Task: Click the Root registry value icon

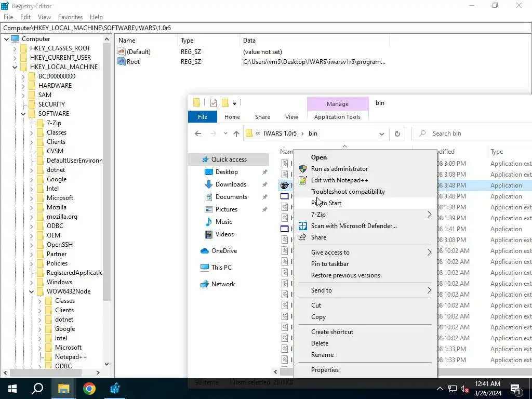Action: point(122,61)
